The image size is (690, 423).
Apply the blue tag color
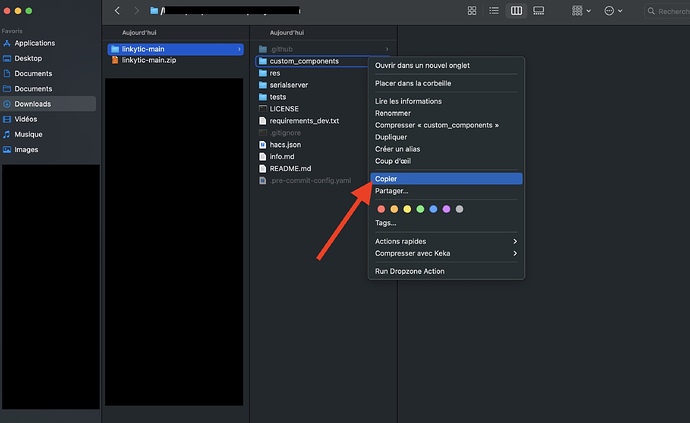(x=433, y=209)
